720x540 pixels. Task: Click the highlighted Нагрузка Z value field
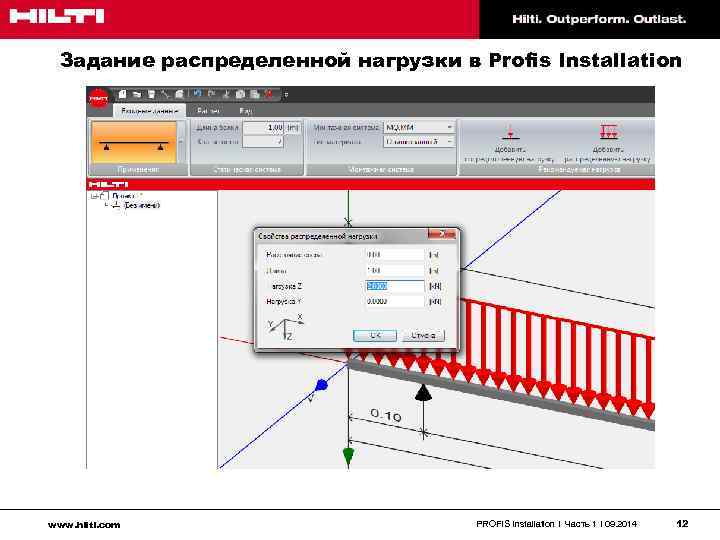tap(395, 286)
